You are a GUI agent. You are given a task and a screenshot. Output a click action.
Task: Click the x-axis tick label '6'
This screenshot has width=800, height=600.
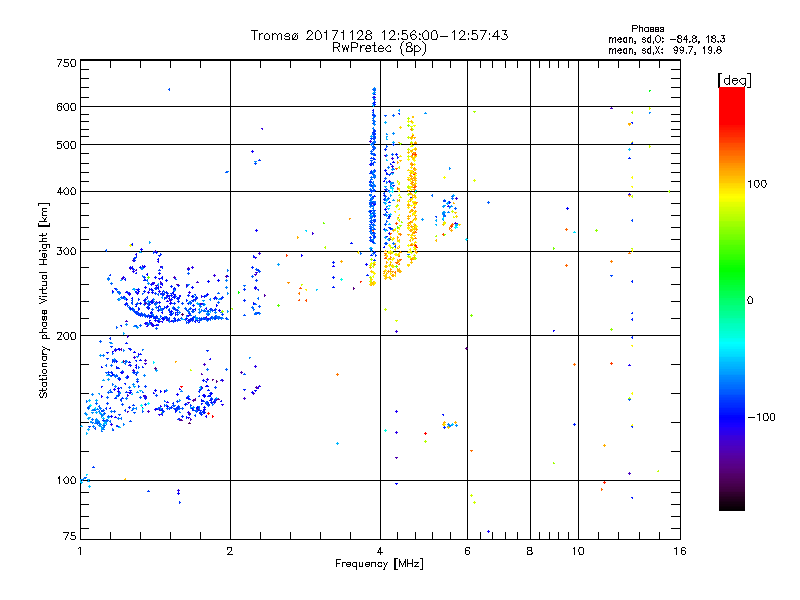467,551
